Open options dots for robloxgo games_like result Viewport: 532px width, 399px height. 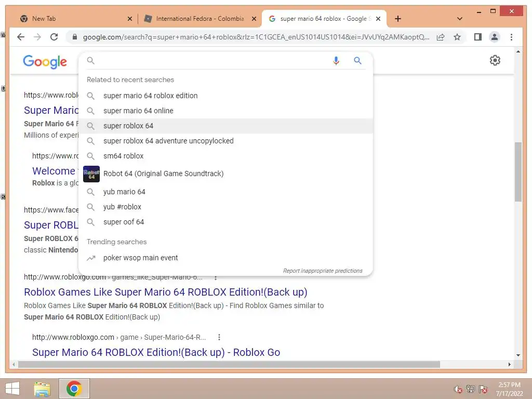(x=216, y=278)
